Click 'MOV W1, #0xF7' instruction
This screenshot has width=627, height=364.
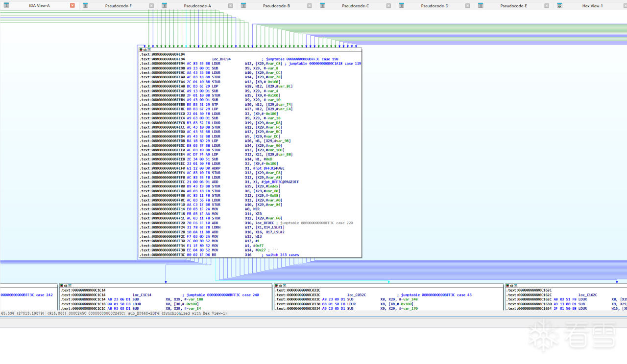point(238,246)
